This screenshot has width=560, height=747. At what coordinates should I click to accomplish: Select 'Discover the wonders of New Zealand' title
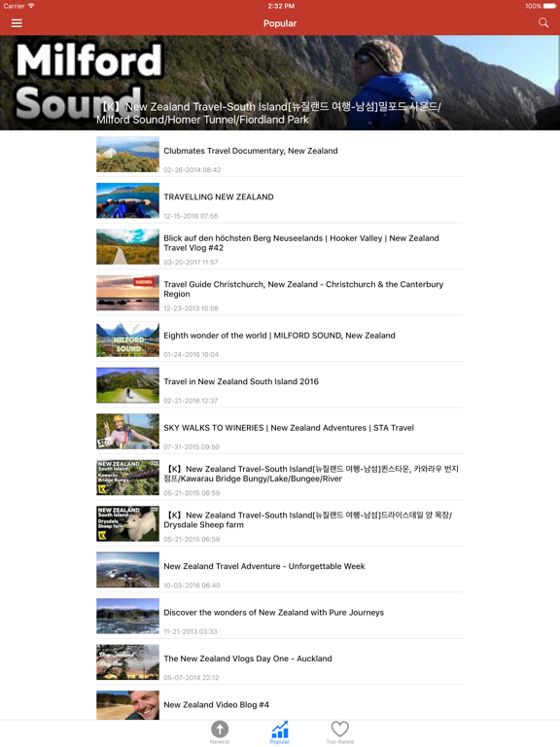[273, 612]
